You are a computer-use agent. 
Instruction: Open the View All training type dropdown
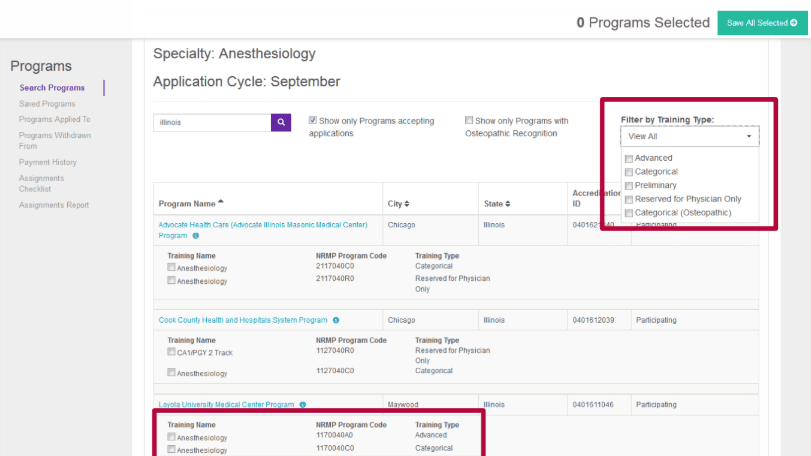click(689, 136)
